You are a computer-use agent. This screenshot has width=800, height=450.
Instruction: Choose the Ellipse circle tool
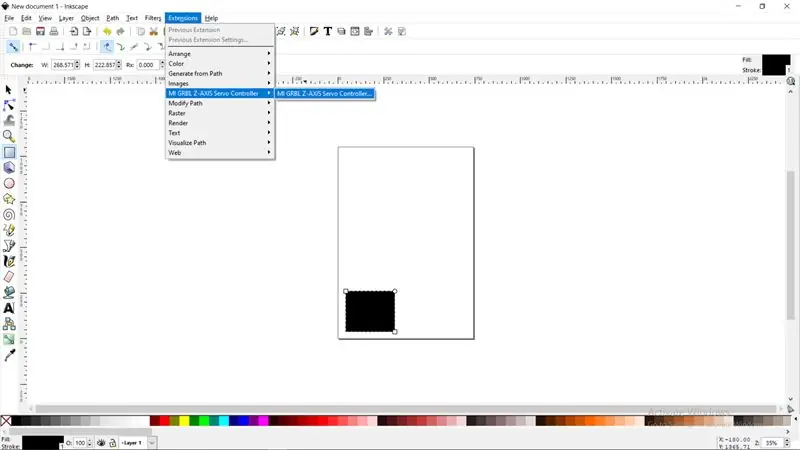pyautogui.click(x=9, y=183)
